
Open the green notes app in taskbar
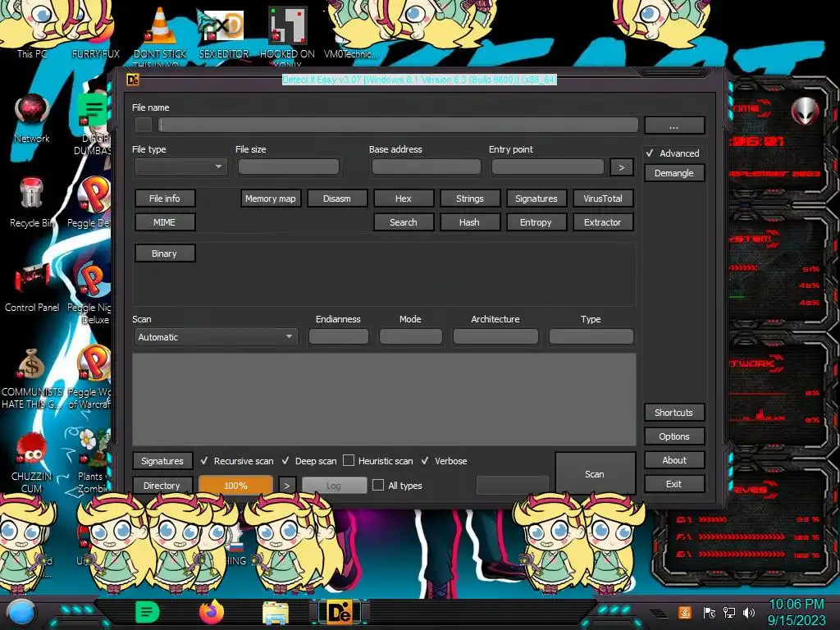[148, 612]
